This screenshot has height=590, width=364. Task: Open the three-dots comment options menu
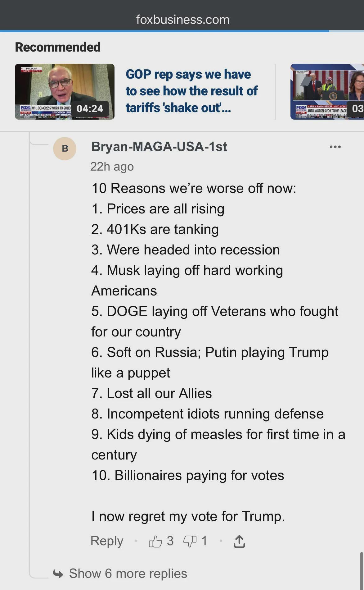[x=335, y=147]
